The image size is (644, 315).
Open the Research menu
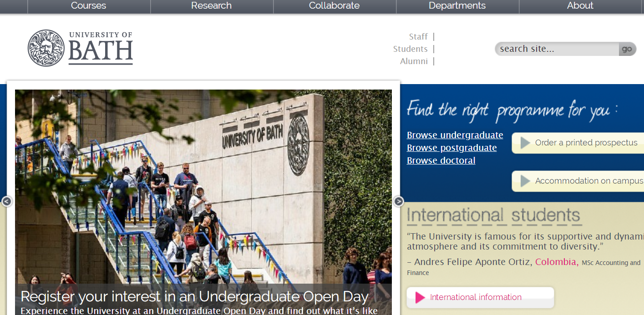click(211, 6)
